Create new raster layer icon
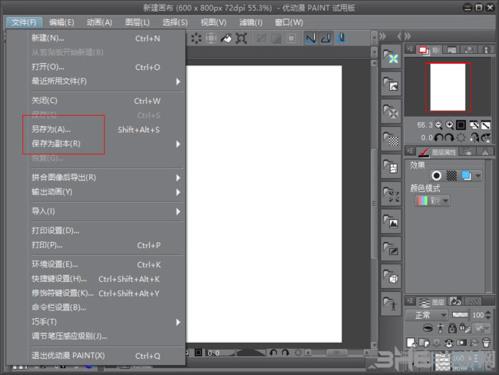Viewport: 499px width, 375px height. pyautogui.click(x=411, y=342)
